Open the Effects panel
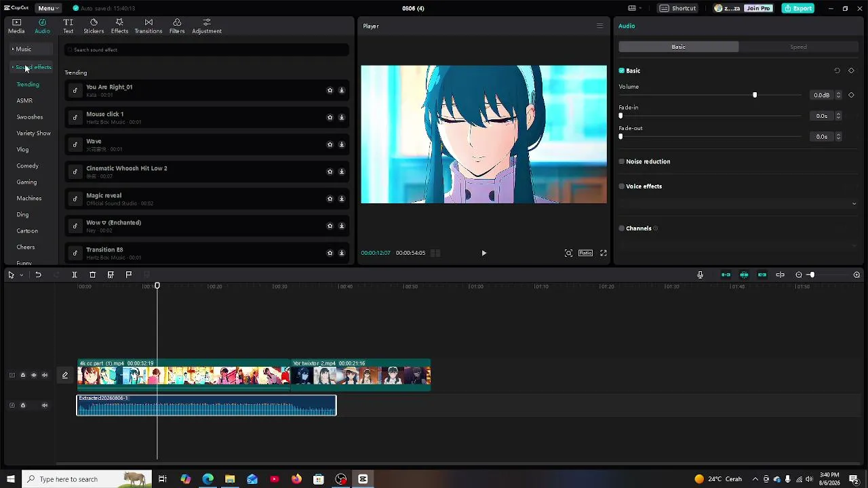 coord(119,26)
